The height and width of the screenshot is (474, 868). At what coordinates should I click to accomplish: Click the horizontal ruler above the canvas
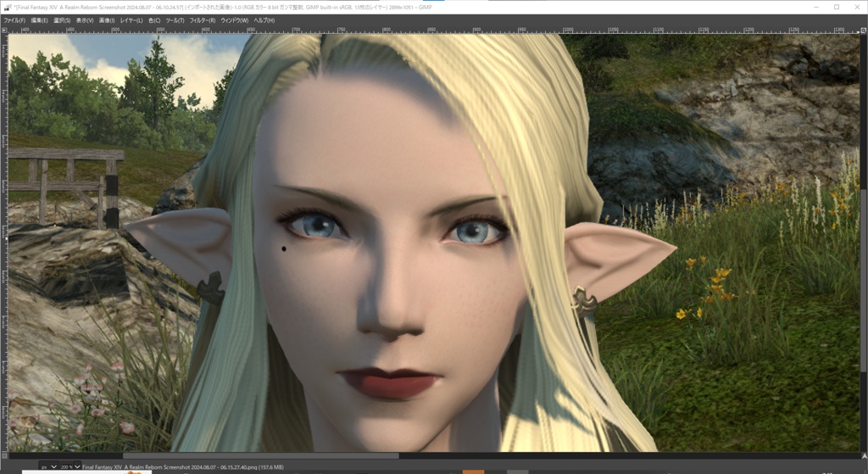click(435, 31)
